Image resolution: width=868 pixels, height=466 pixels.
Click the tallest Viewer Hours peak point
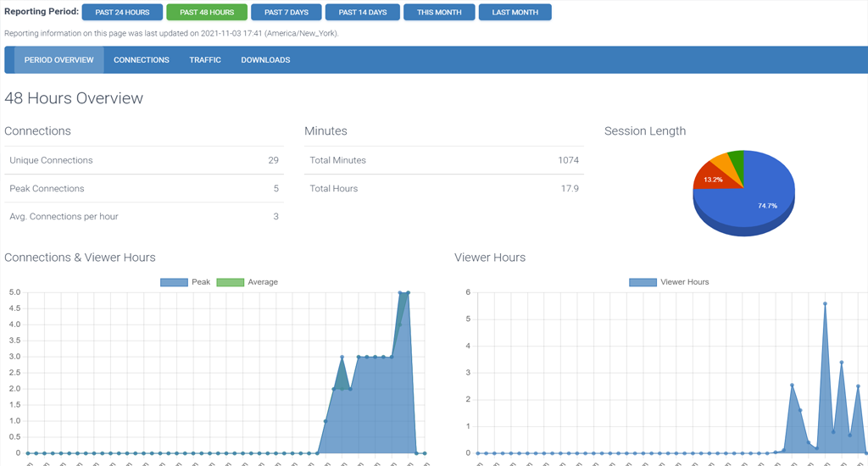coord(825,304)
